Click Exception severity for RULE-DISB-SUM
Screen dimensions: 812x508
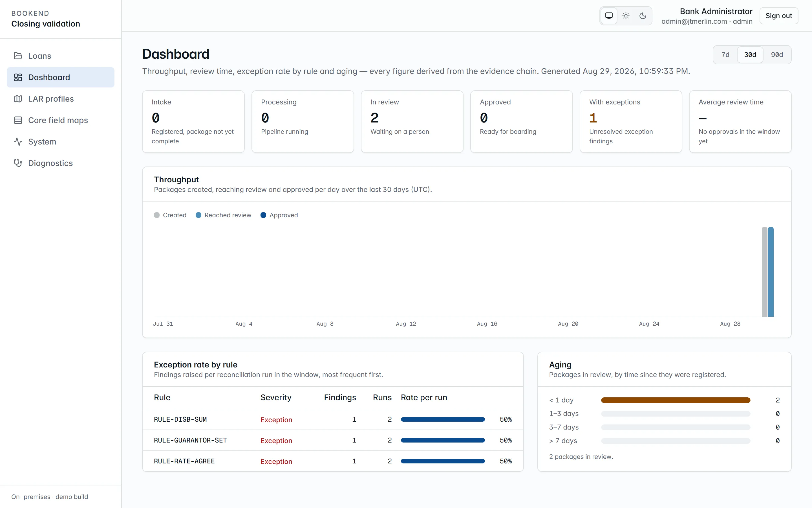point(276,420)
